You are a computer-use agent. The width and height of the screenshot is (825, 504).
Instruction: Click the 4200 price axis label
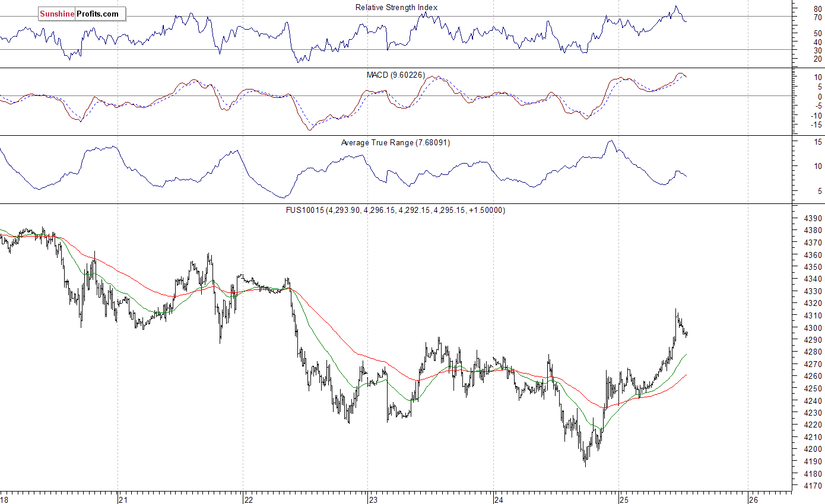point(814,449)
